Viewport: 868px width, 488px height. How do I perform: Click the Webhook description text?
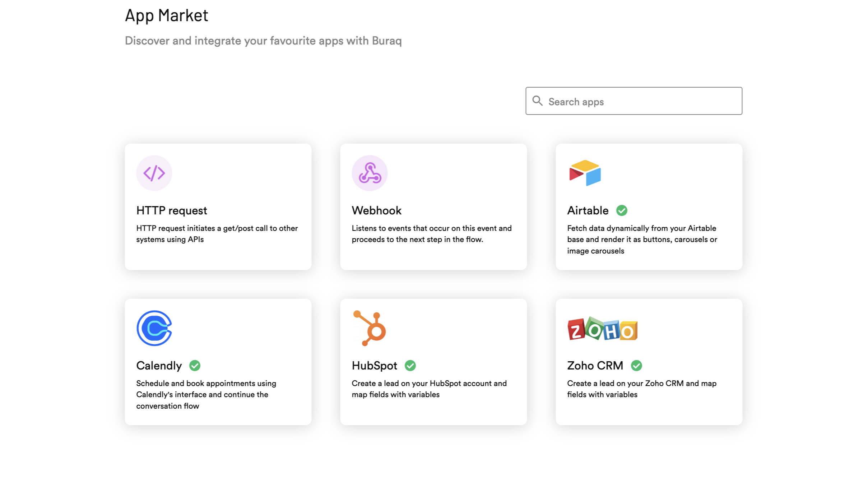tap(431, 234)
